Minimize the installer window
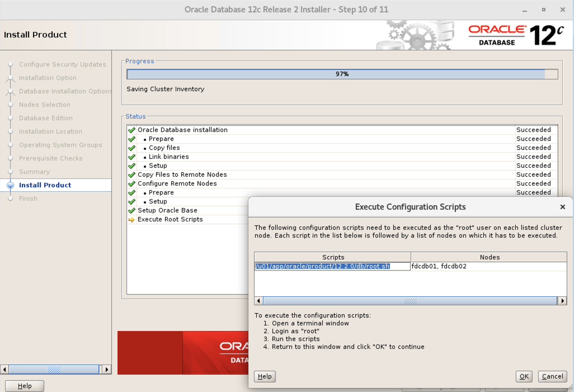Screen dimensions: 574x392 tap(525, 10)
